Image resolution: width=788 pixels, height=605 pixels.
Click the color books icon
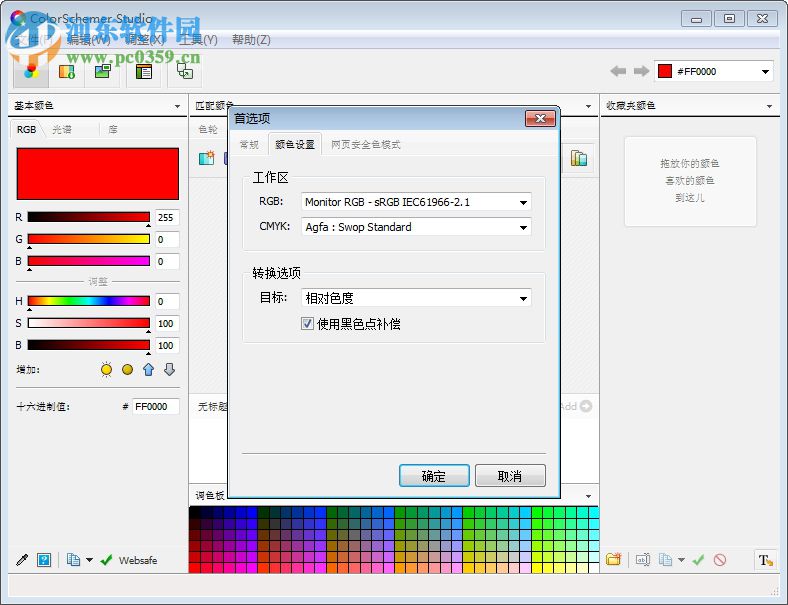579,158
